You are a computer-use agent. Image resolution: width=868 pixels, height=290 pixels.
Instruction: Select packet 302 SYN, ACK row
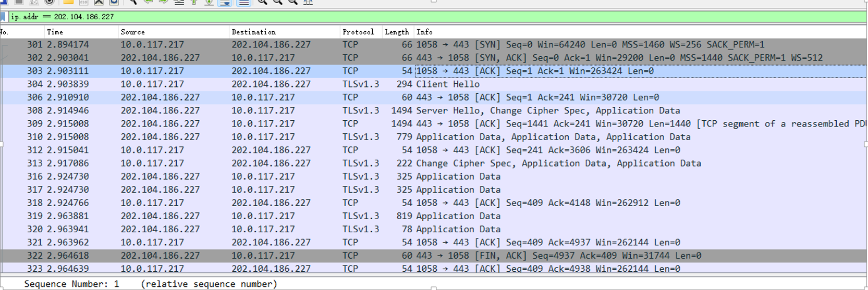click(x=434, y=58)
